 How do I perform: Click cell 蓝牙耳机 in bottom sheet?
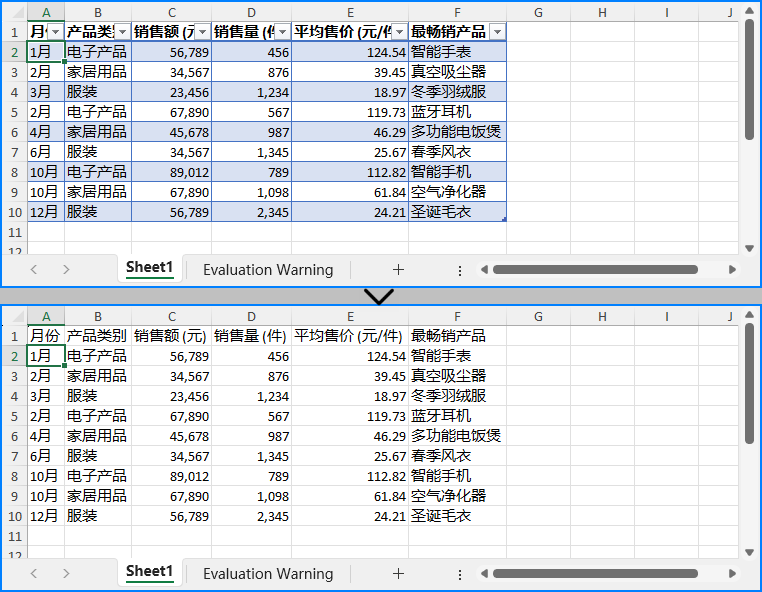pos(457,416)
